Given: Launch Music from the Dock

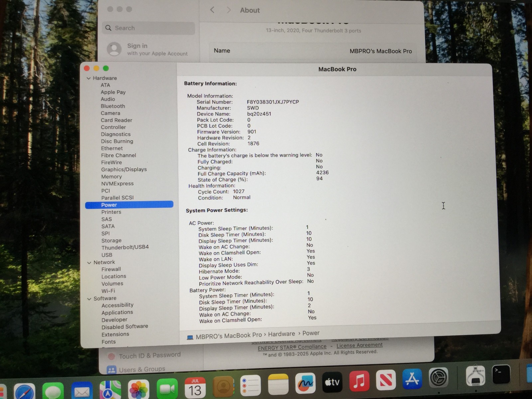Looking at the screenshot, I should point(359,381).
